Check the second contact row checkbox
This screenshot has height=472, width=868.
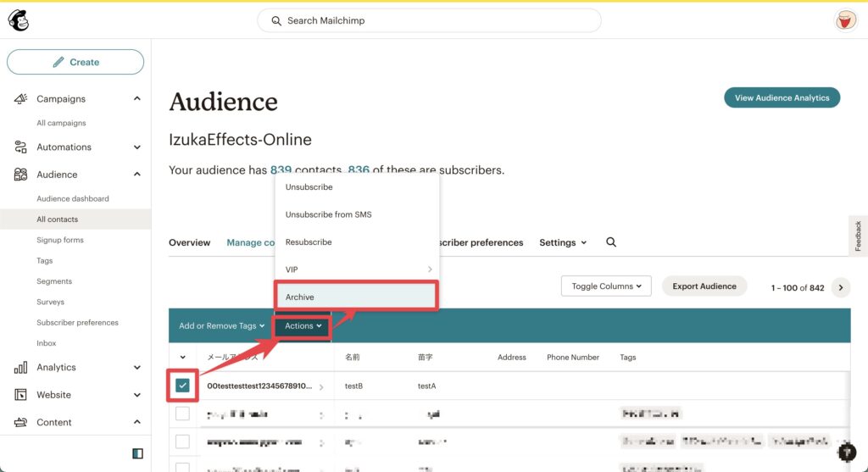coord(183,414)
